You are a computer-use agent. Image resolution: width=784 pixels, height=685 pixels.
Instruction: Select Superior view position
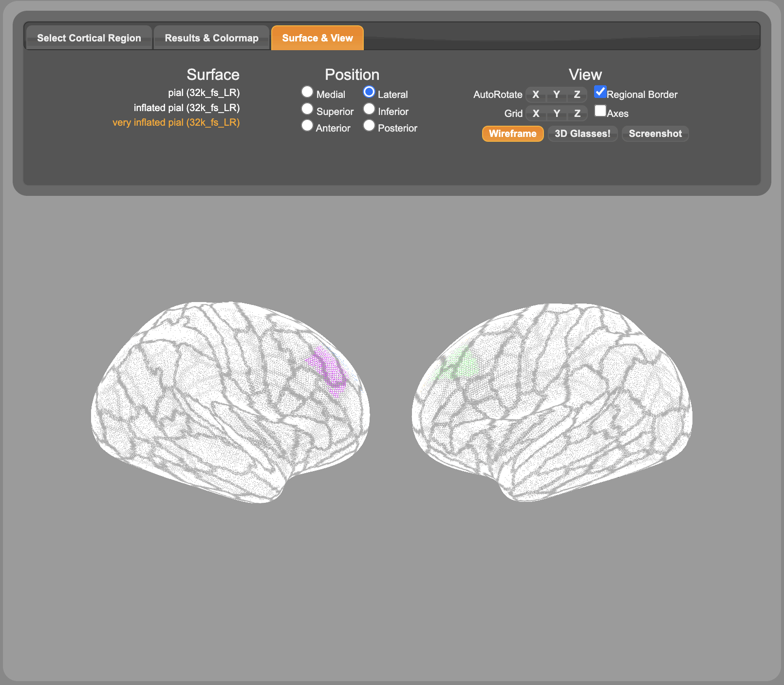(x=307, y=109)
